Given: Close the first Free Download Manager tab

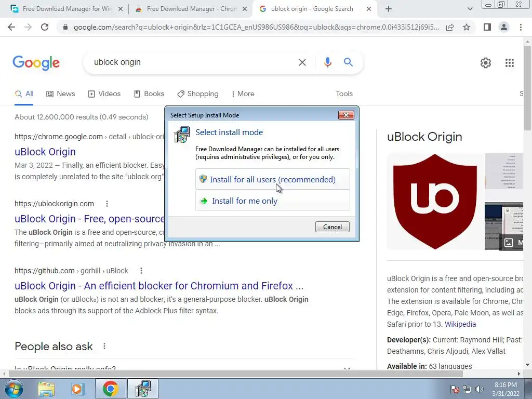Looking at the screenshot, I should coord(120,9).
